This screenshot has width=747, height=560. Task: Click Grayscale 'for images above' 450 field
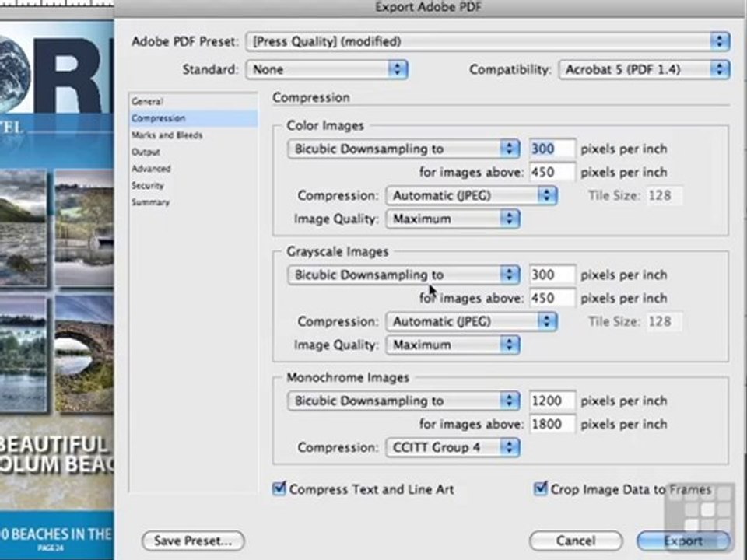click(552, 298)
